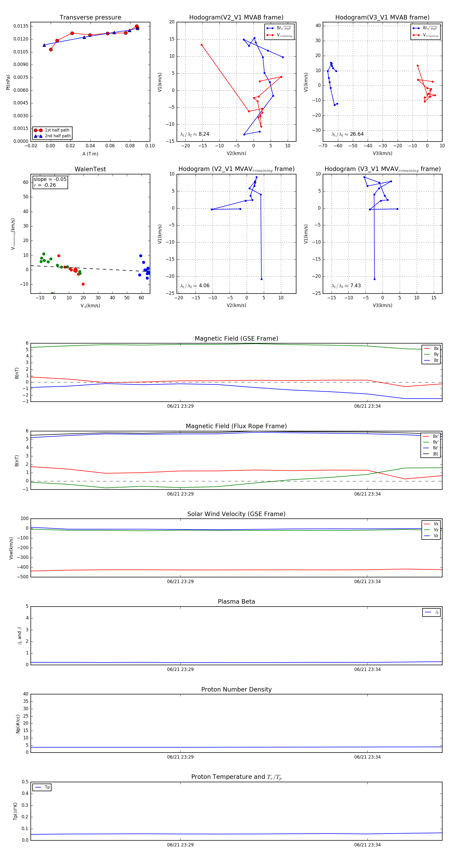This screenshot has height=868, width=473.
Task: Select the 'slope = -0.05' annotation
Action: (50, 179)
